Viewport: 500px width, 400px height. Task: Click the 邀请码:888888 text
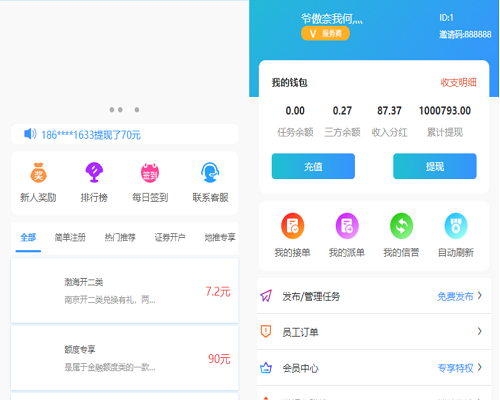(465, 34)
